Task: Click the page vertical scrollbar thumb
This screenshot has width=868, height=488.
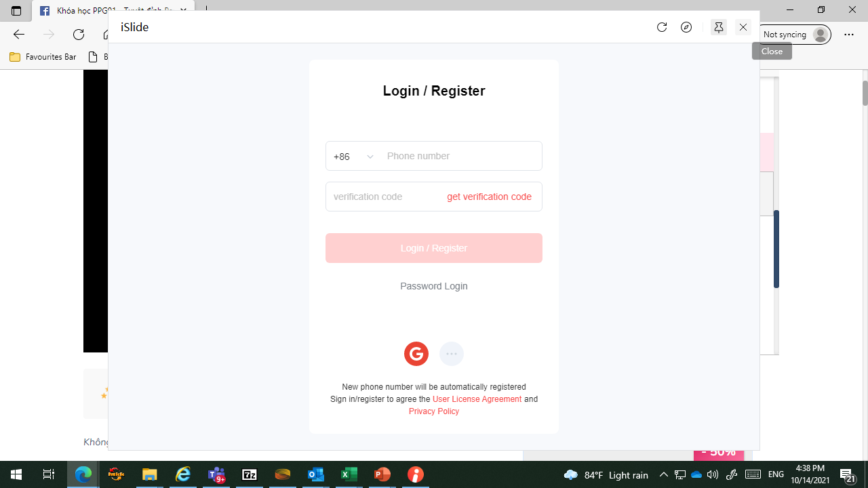Action: coord(865,93)
